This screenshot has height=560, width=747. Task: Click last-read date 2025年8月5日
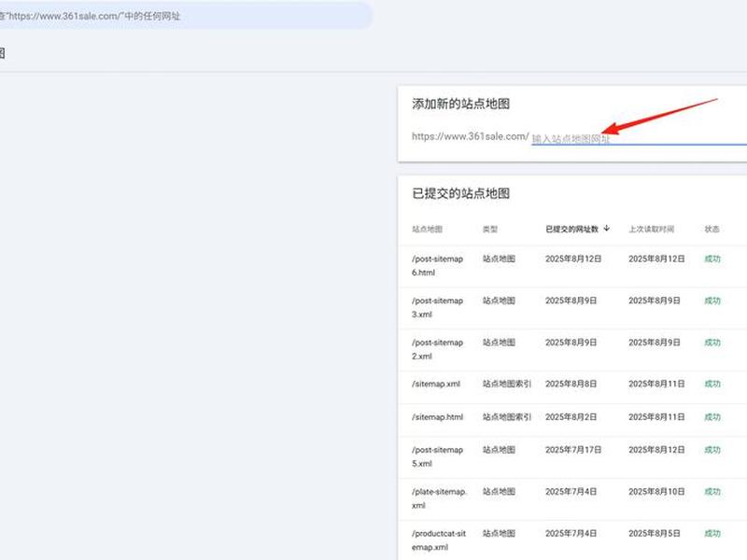tap(655, 533)
